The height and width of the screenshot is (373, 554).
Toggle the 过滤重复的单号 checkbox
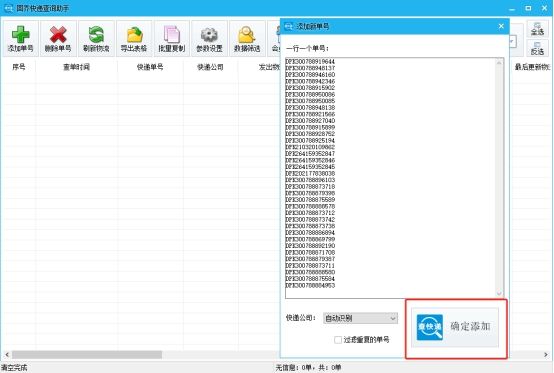[x=338, y=340]
